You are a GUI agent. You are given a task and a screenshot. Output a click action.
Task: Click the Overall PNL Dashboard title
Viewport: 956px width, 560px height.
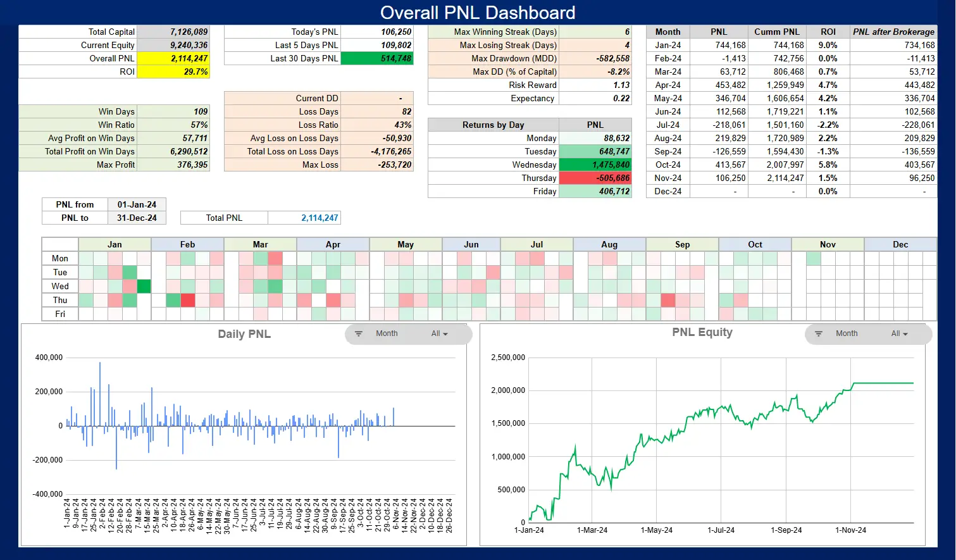pos(478,13)
